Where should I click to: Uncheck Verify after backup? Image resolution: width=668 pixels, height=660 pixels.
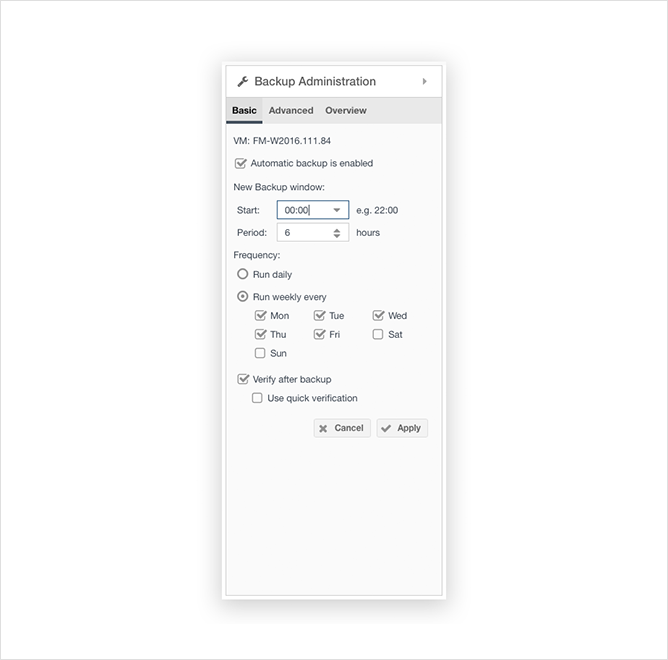[243, 379]
